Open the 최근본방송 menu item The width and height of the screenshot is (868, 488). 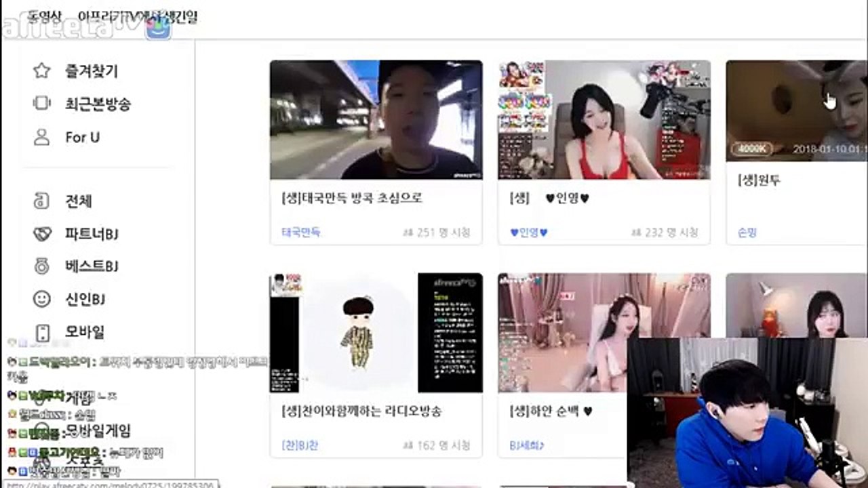click(x=98, y=104)
